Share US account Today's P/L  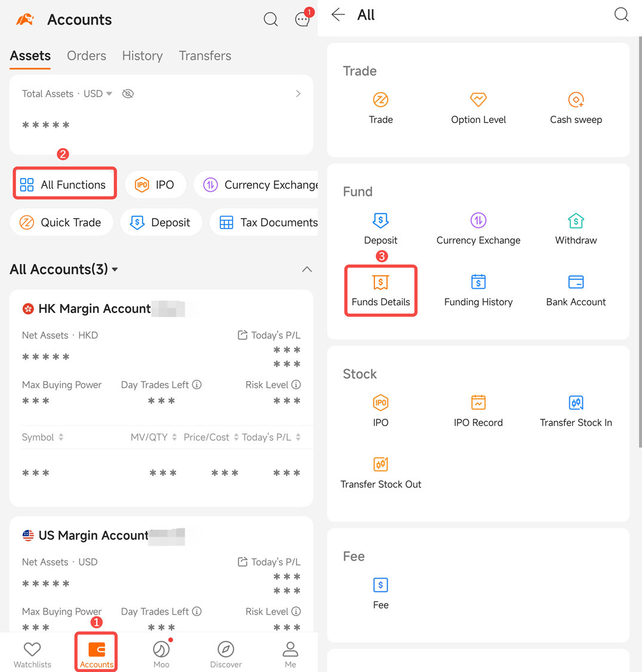pos(242,562)
